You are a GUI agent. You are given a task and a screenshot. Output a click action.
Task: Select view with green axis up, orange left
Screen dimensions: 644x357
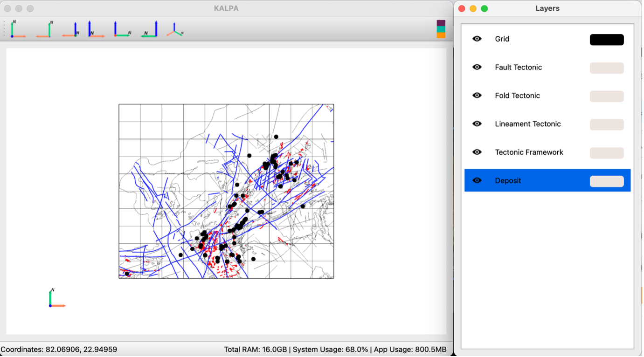point(44,29)
